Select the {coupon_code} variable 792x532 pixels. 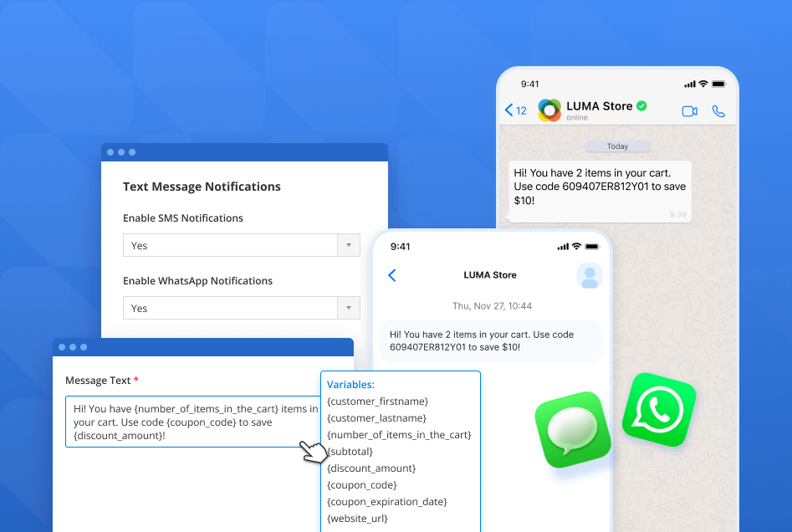pyautogui.click(x=361, y=484)
